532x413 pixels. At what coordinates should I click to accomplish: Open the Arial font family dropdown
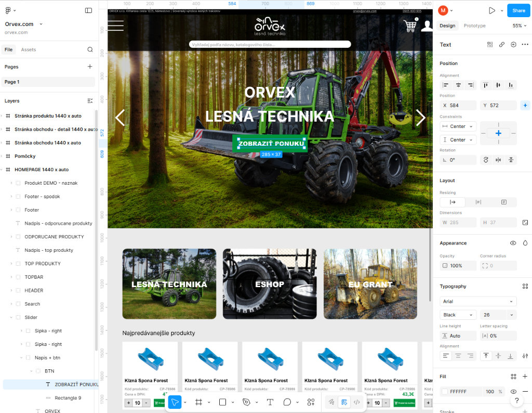pos(478,301)
